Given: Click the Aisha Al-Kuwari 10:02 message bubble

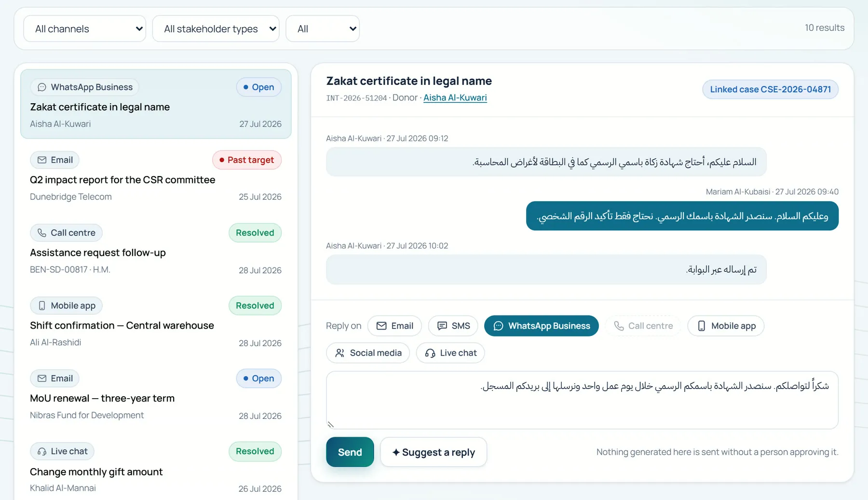Looking at the screenshot, I should tap(546, 270).
